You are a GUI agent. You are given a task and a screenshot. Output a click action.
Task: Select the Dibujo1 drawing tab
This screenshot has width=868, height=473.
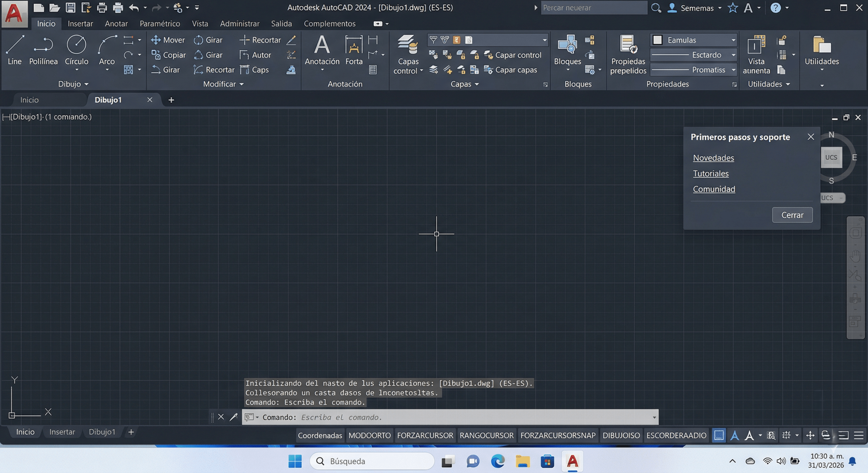pos(108,100)
